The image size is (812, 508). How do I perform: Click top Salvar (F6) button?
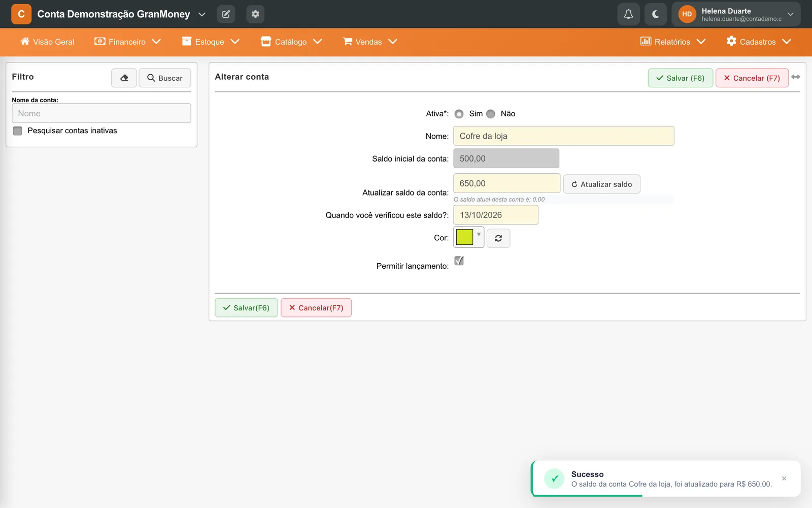click(x=681, y=78)
